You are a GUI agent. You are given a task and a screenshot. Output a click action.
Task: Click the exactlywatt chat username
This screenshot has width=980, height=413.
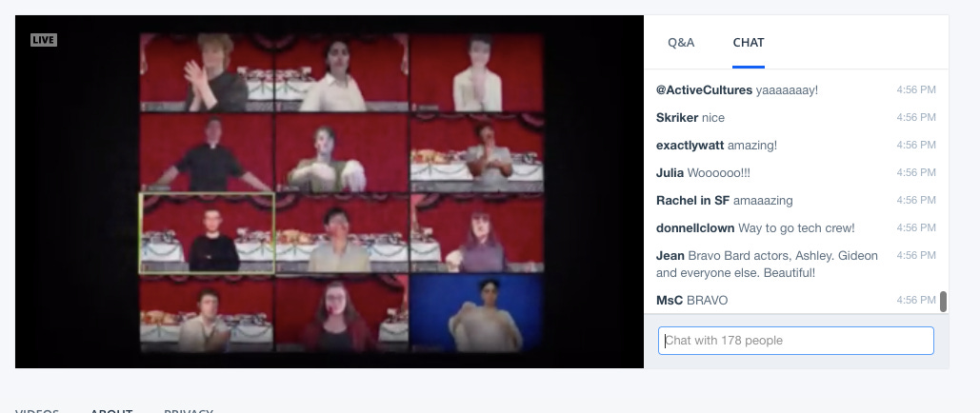pyautogui.click(x=690, y=145)
